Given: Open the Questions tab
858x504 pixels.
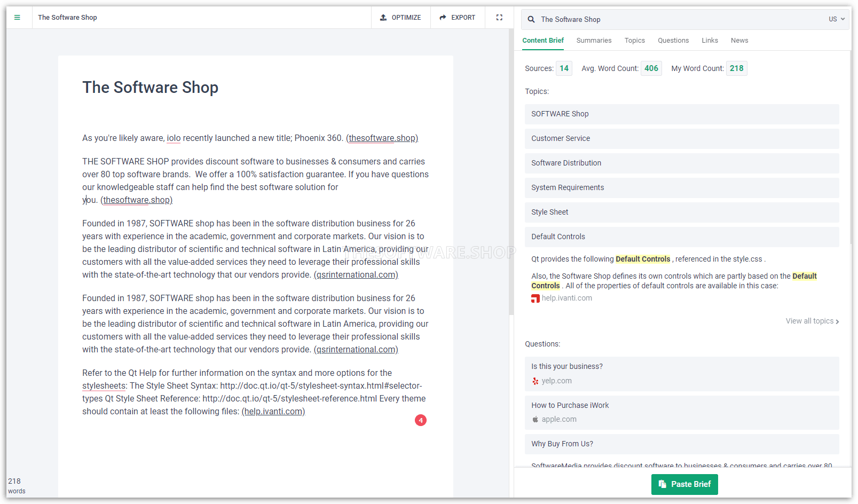Looking at the screenshot, I should coord(673,41).
